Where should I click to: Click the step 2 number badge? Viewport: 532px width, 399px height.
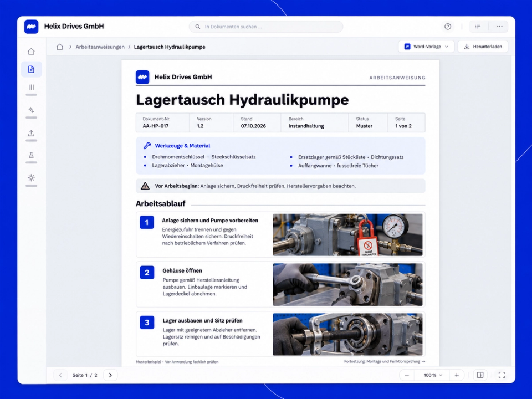147,273
